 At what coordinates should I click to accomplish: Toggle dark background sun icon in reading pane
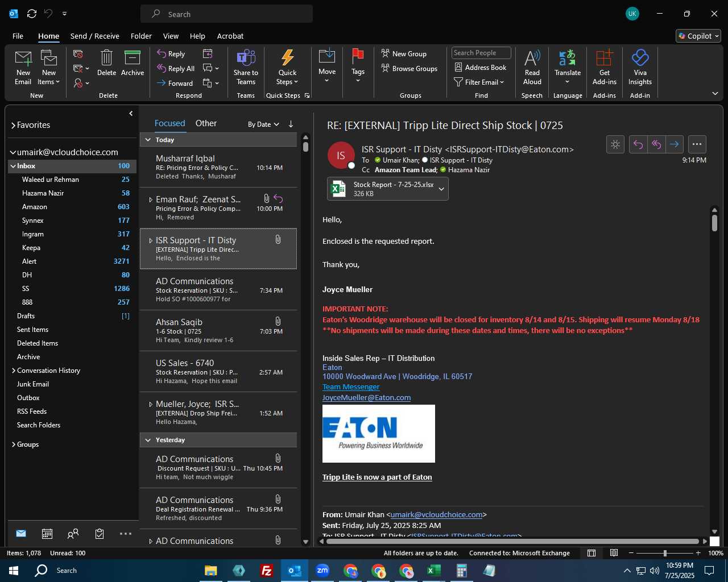tap(615, 144)
